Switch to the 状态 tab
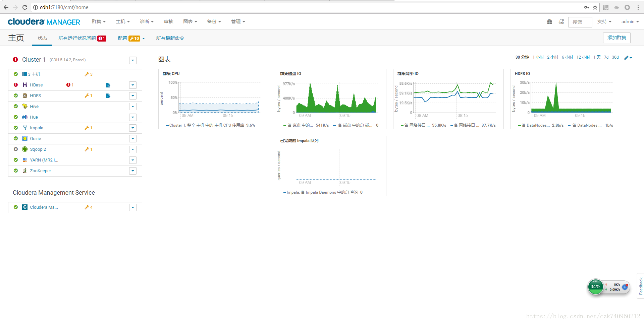The height and width of the screenshot is (323, 644). point(42,38)
